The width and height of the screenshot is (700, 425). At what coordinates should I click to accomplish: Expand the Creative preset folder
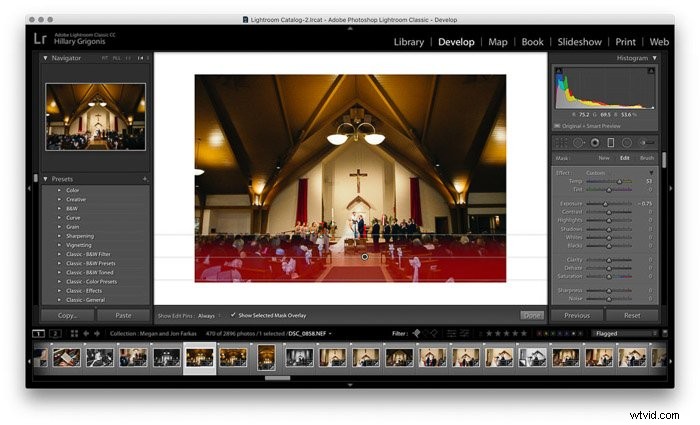tap(59, 200)
